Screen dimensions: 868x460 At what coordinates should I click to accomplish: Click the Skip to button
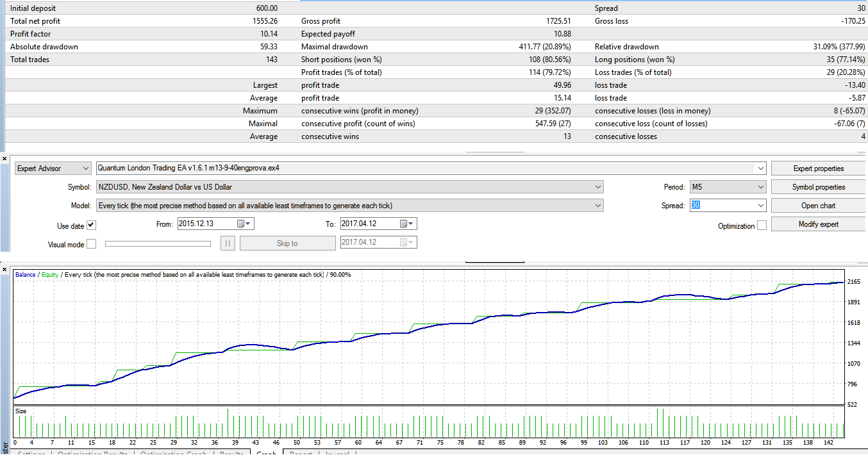(287, 243)
